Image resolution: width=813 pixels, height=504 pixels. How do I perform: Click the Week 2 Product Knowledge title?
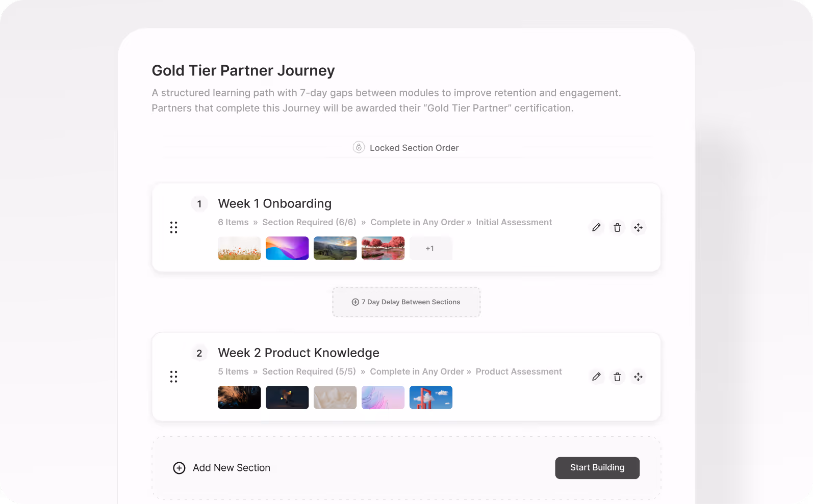299,353
